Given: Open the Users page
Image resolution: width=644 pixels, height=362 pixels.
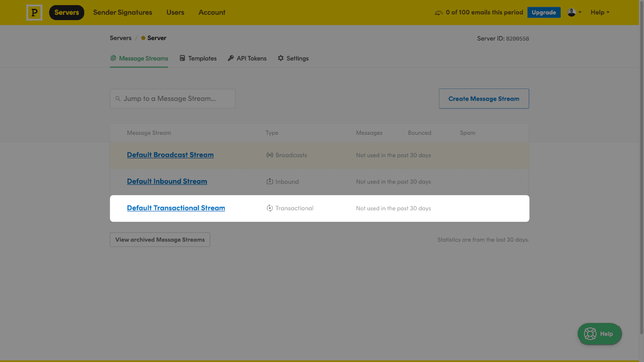Looking at the screenshot, I should coord(175,12).
